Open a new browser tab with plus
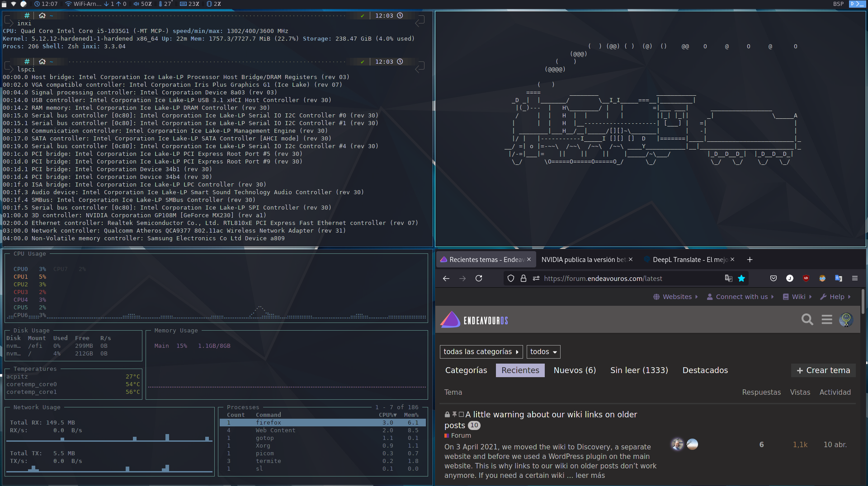The width and height of the screenshot is (868, 486). point(750,259)
